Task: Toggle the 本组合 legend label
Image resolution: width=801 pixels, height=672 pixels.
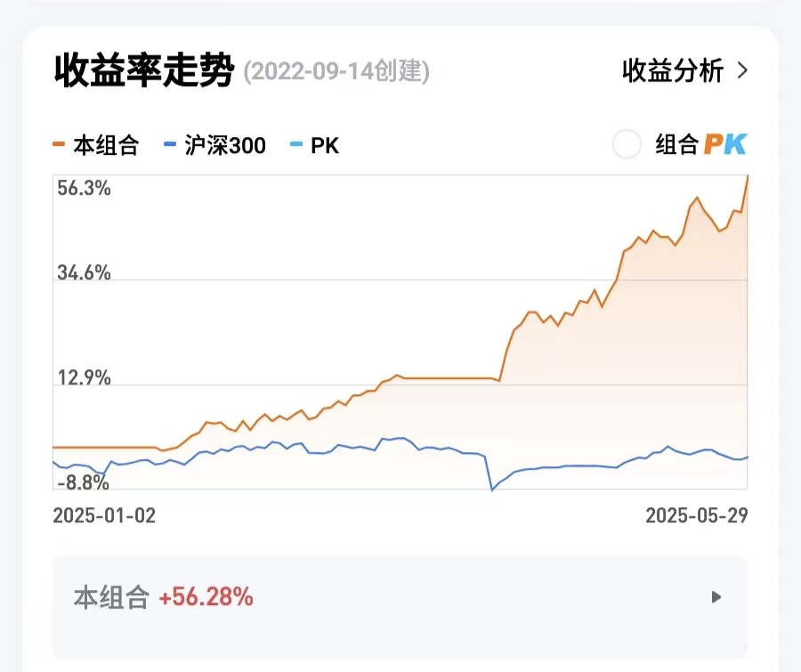Action: [106, 145]
